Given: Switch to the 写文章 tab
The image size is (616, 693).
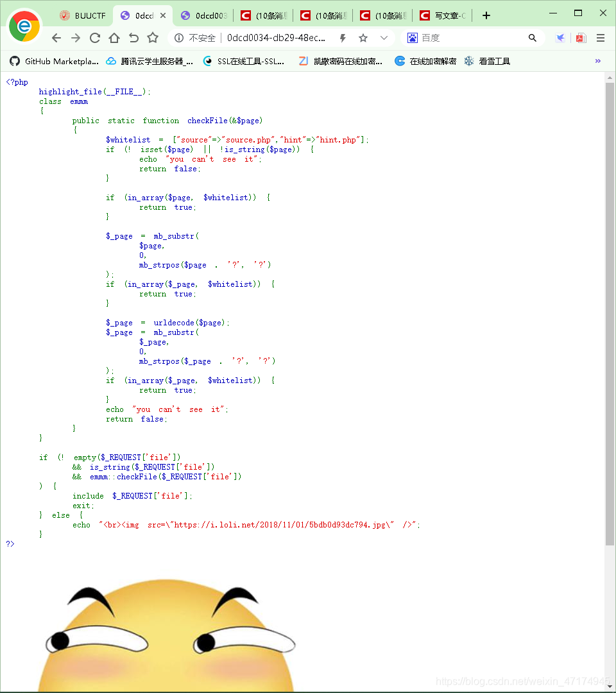Looking at the screenshot, I should tap(443, 15).
